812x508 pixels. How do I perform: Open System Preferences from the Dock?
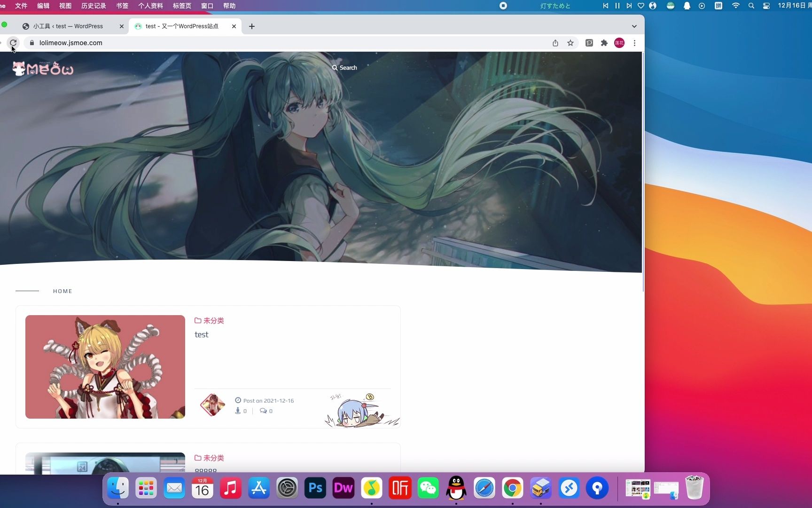pos(287,488)
